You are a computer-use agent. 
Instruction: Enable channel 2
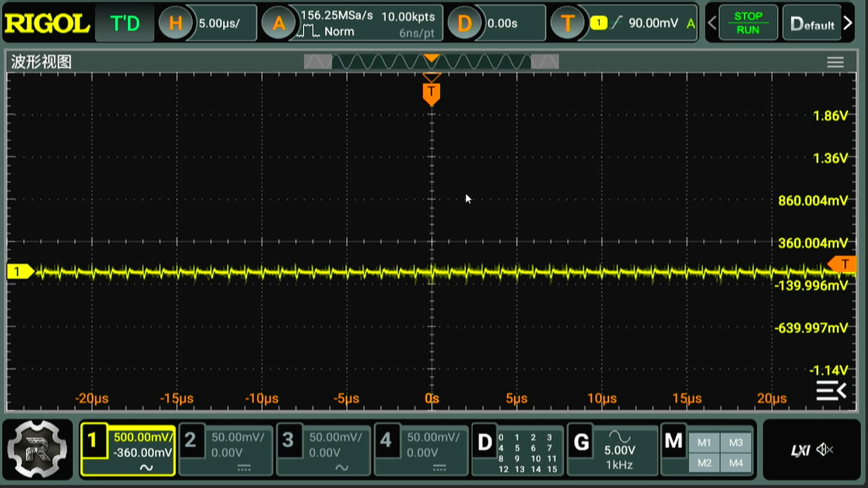[x=190, y=440]
